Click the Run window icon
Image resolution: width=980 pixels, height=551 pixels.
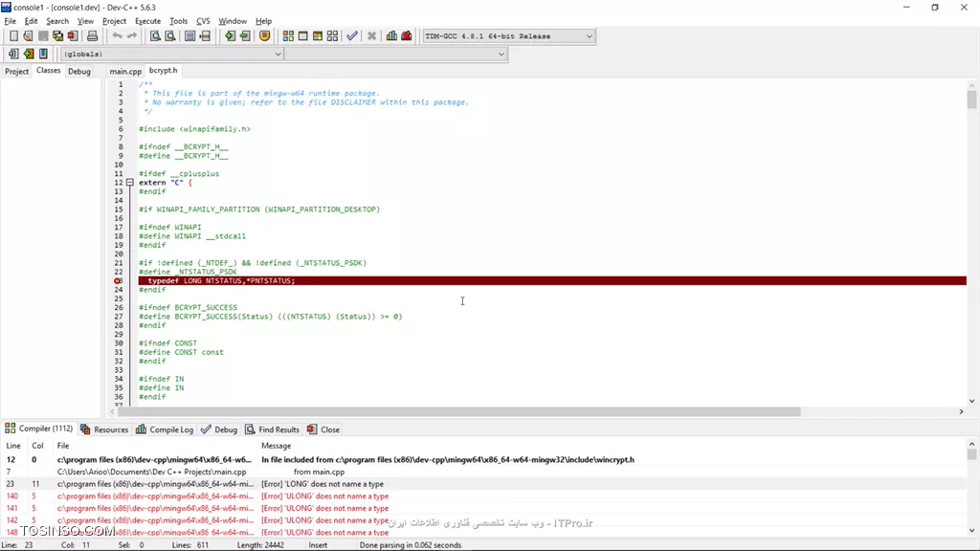pos(303,36)
